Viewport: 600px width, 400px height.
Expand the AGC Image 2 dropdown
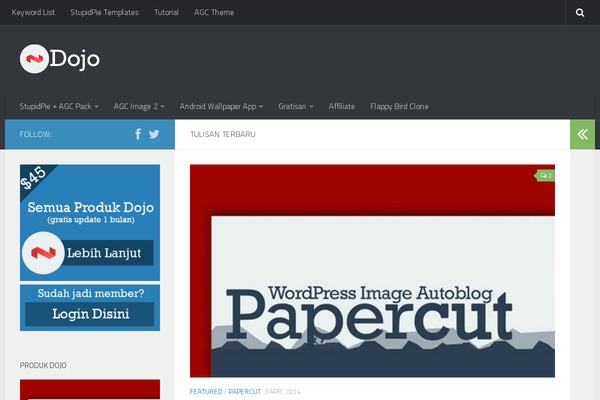[139, 106]
